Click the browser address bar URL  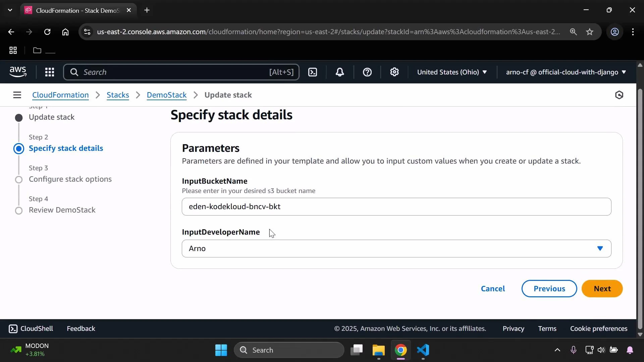(x=328, y=32)
